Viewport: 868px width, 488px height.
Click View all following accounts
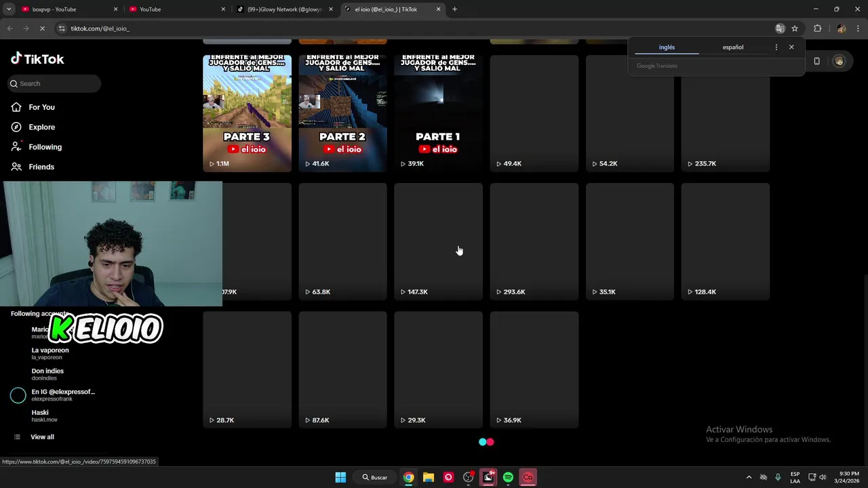(x=42, y=437)
